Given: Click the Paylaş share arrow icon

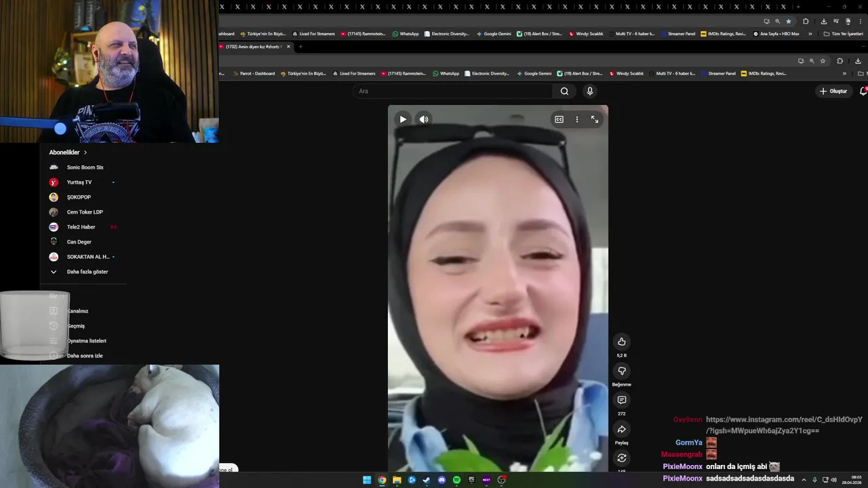Looking at the screenshot, I should (621, 429).
